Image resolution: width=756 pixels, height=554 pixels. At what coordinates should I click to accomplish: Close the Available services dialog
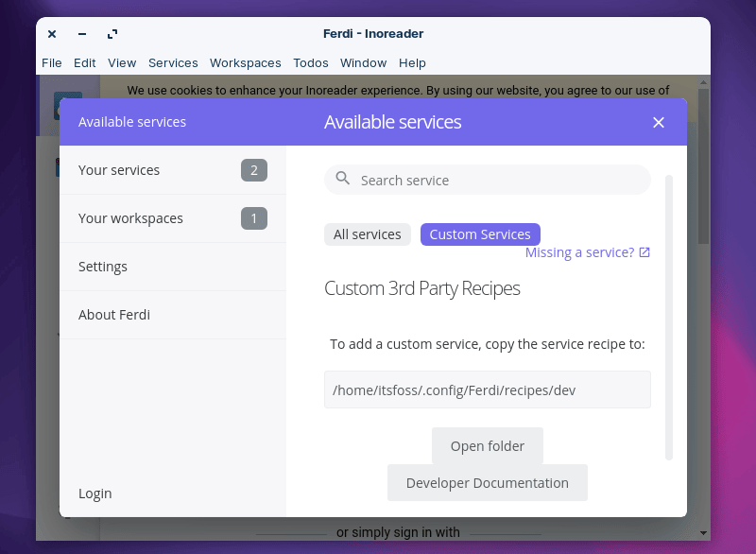pyautogui.click(x=659, y=122)
